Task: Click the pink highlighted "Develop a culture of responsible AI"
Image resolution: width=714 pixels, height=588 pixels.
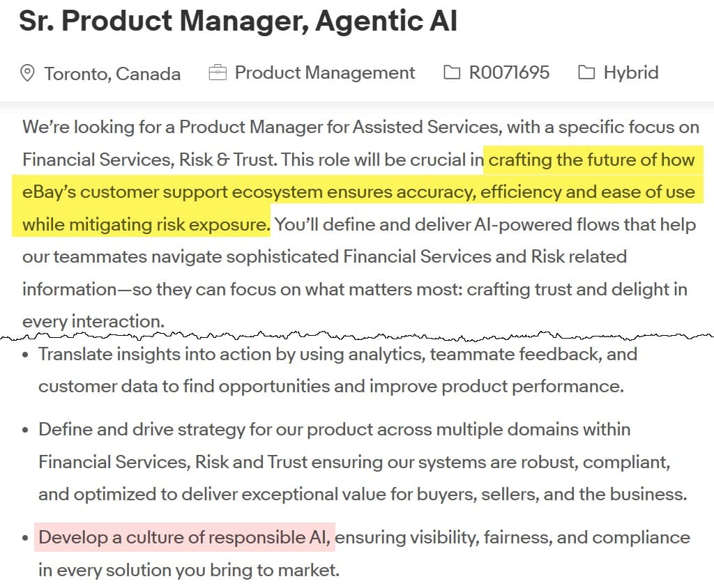Action: point(185,537)
